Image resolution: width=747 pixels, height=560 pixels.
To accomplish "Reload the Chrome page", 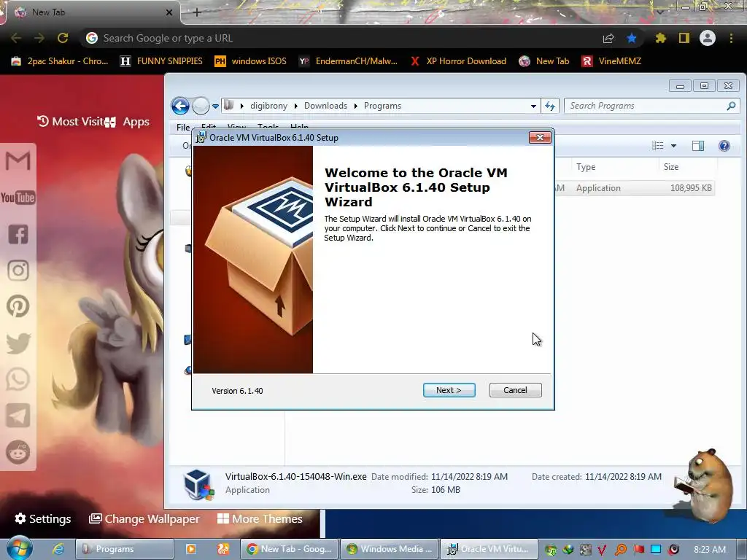I will coord(63,38).
